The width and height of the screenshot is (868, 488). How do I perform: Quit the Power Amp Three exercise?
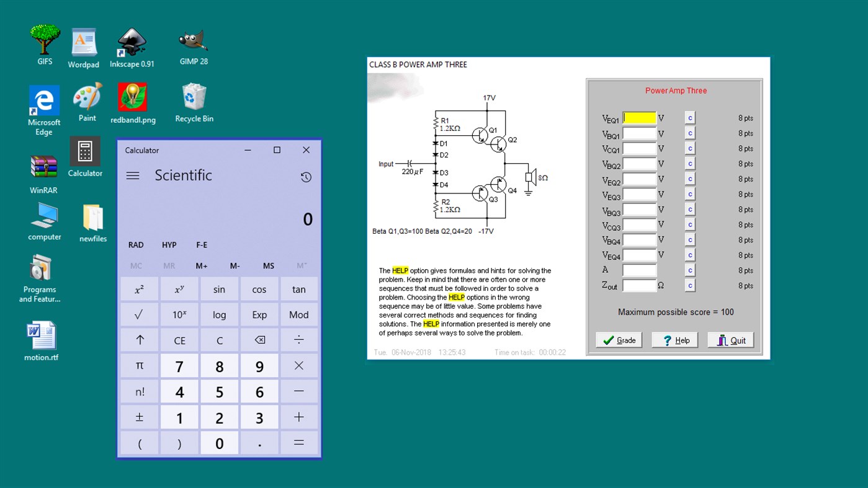[x=730, y=339]
